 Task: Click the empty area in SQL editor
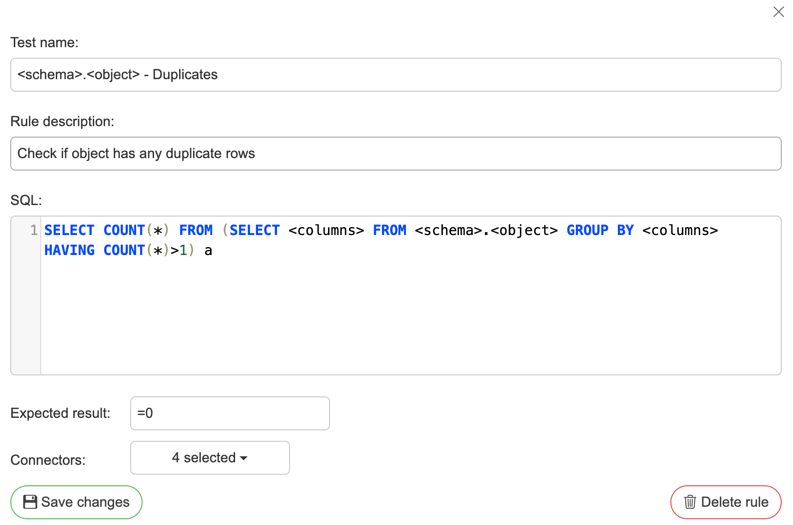(x=410, y=320)
